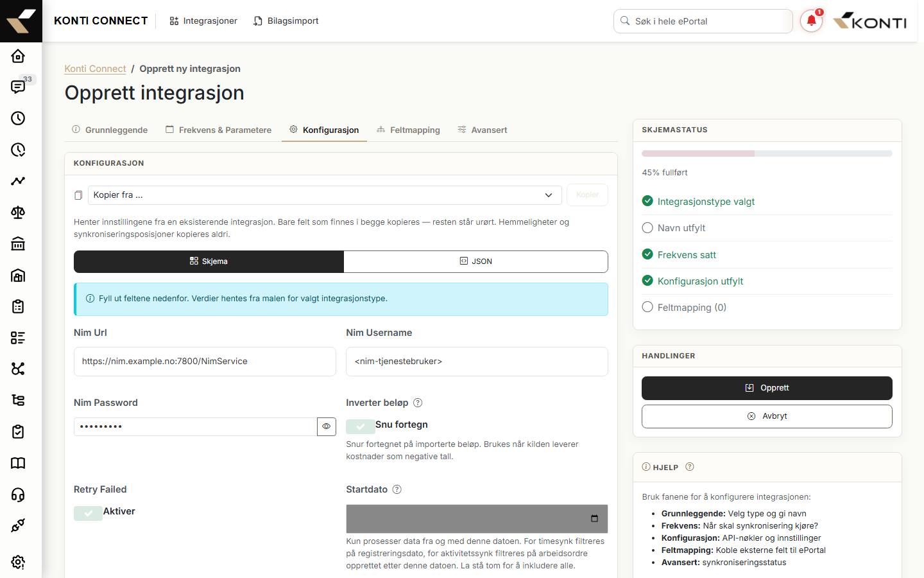Viewport: 924px width, 578px height.
Task: Focus the Nim Url input field
Action: point(205,362)
